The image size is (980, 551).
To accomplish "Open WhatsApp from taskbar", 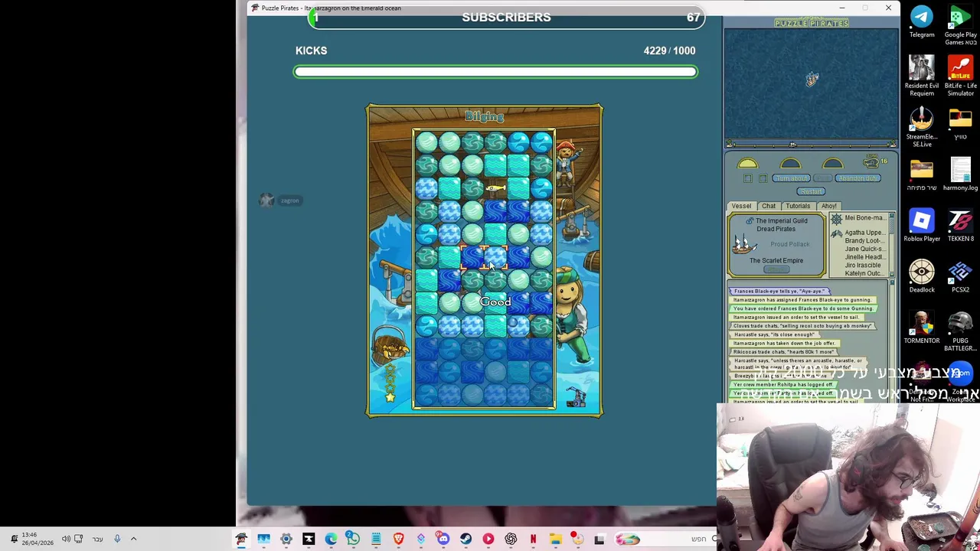I will 353,539.
